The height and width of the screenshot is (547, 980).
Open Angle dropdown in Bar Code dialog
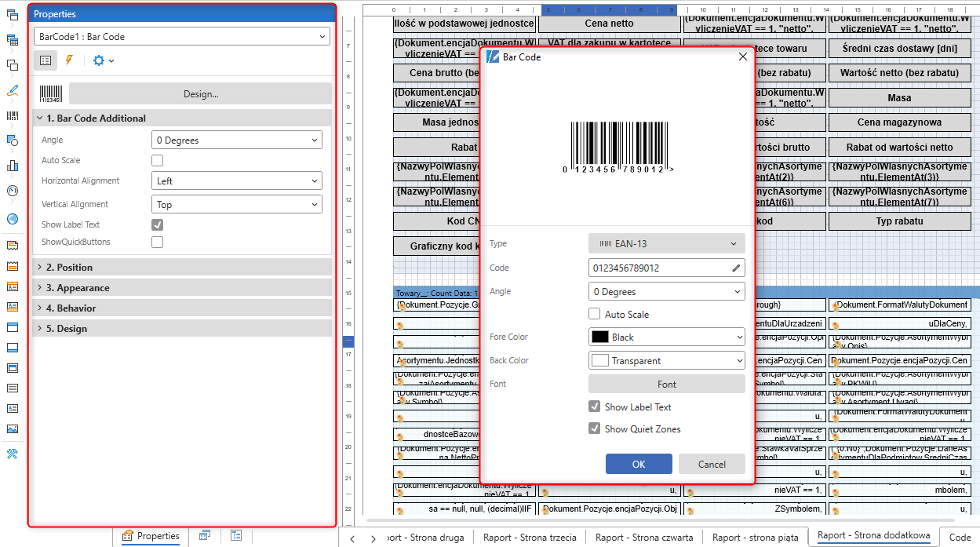(x=667, y=291)
